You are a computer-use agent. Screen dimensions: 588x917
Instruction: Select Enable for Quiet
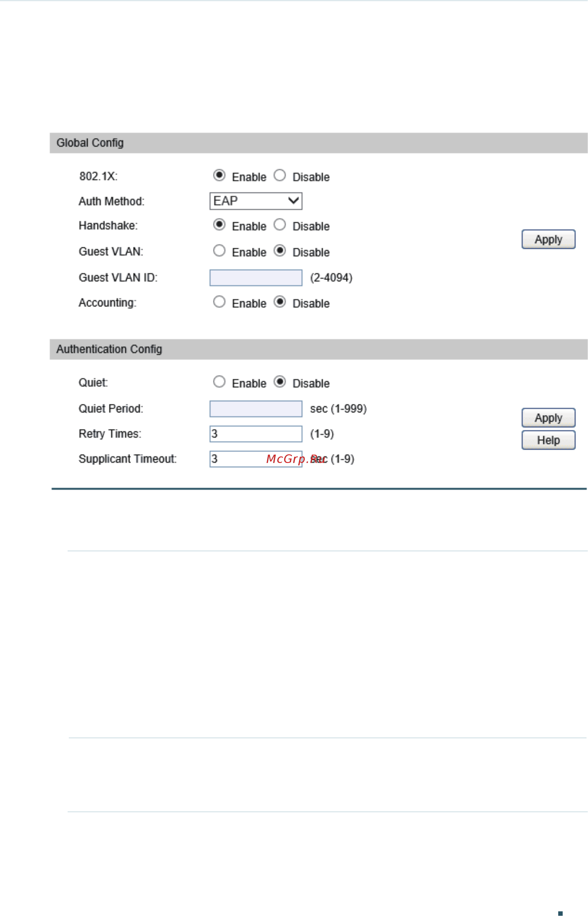[x=219, y=382]
